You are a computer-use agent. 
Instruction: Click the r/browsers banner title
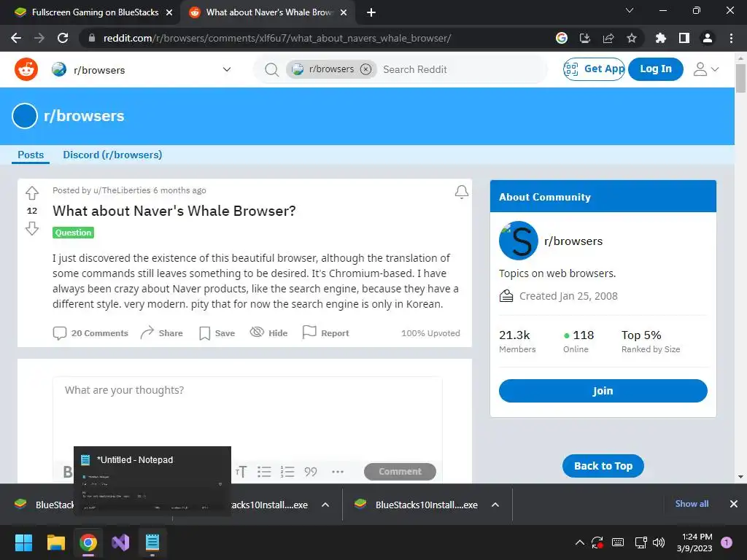coord(84,116)
